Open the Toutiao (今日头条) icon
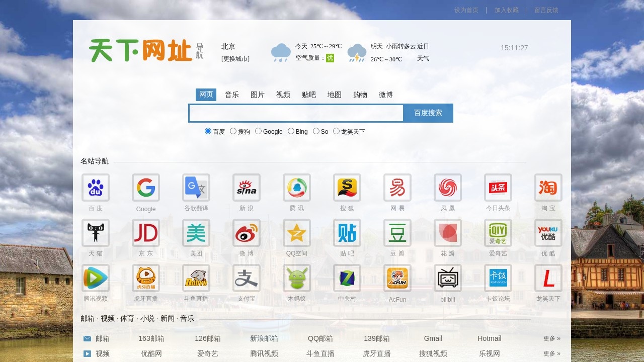The image size is (644, 362). 498,188
